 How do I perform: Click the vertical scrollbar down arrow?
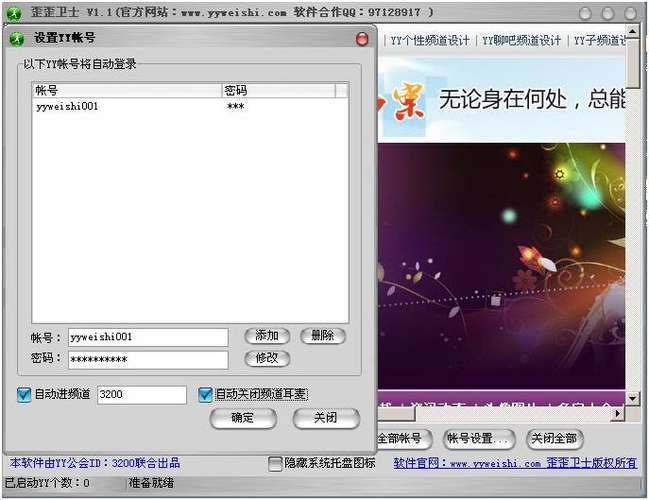pyautogui.click(x=632, y=398)
